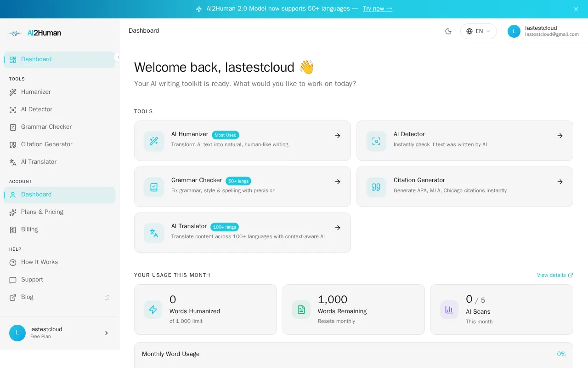Click the lightning icon in announcement banner
Viewport: 588px width, 368px height.
pyautogui.click(x=199, y=9)
